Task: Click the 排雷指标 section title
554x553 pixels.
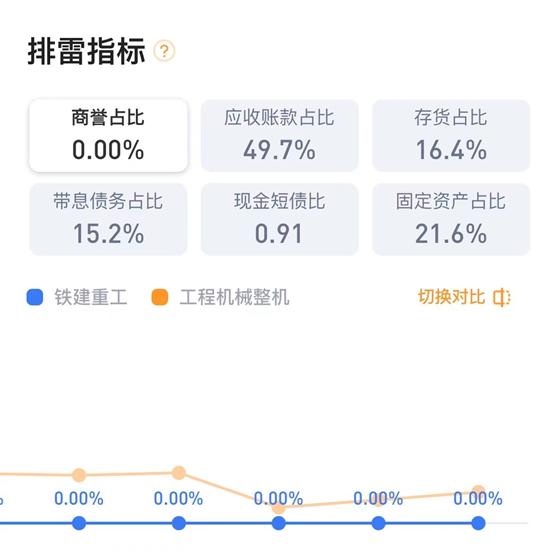Action: (87, 52)
